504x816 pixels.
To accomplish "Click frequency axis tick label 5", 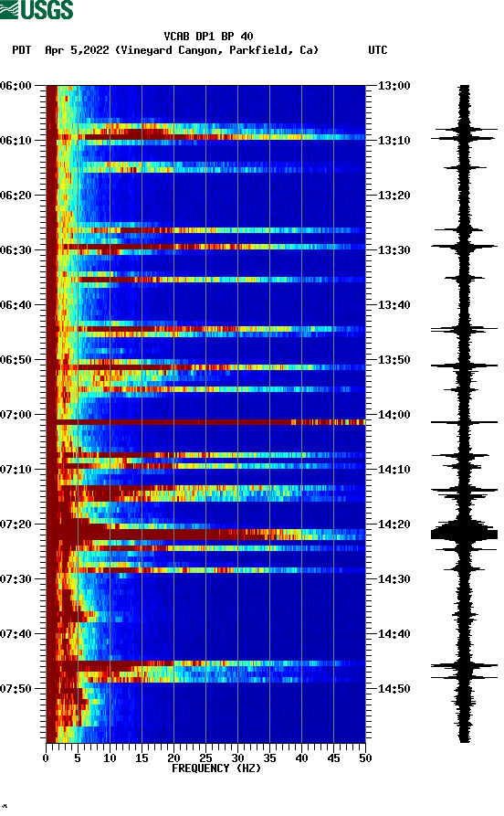I will (78, 758).
